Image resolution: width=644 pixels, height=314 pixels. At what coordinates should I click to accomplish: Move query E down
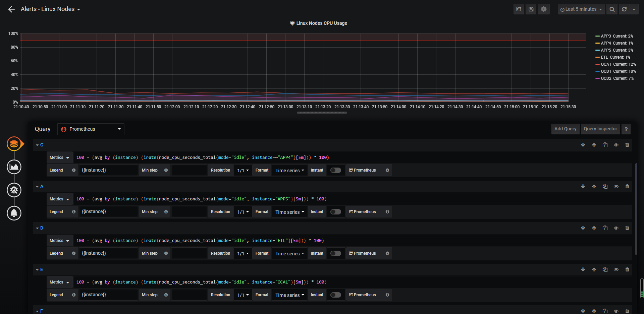583,269
